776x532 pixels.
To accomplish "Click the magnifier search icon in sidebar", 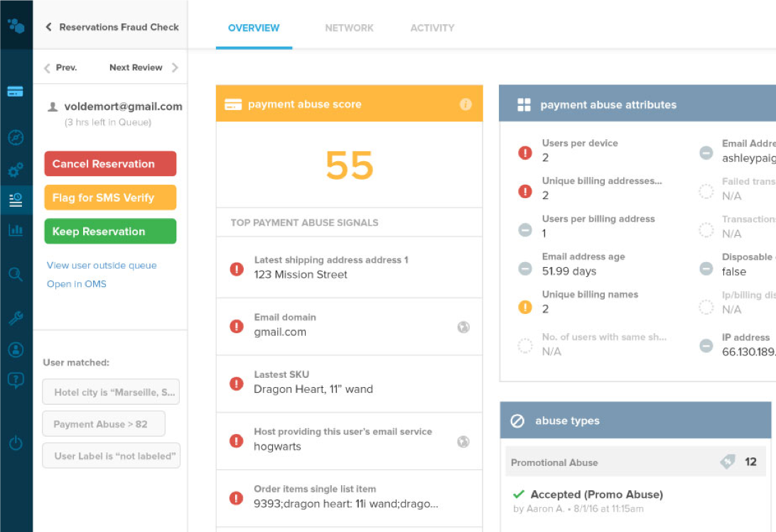I will (16, 274).
